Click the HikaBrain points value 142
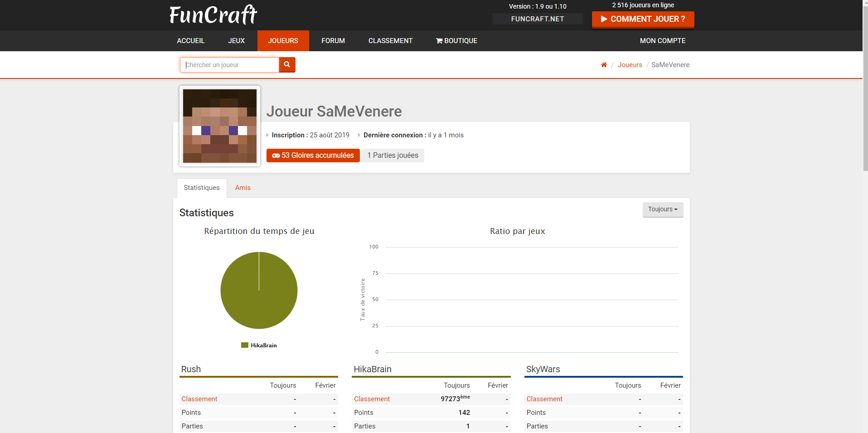The height and width of the screenshot is (433, 868). click(464, 413)
